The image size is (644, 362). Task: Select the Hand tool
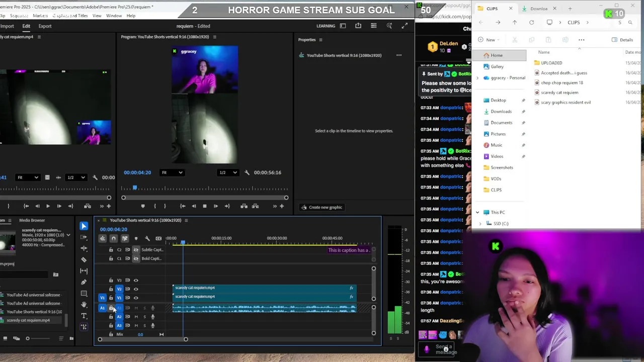[84, 304]
